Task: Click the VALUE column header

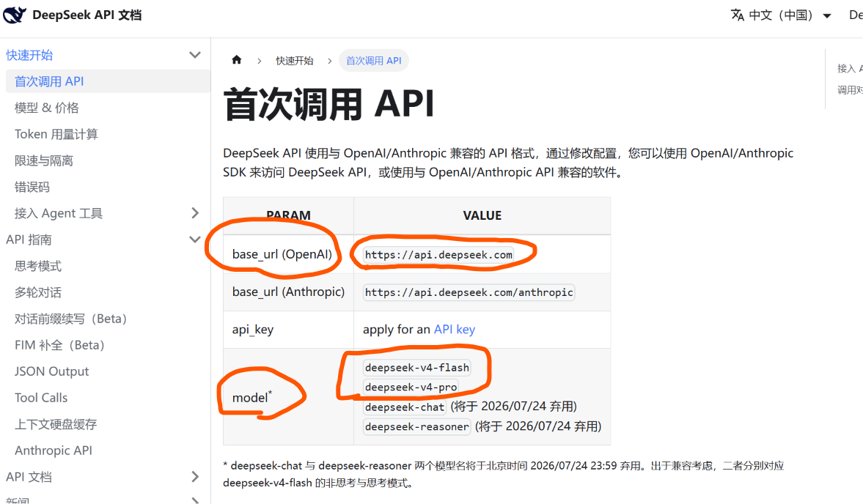Action: [482, 215]
